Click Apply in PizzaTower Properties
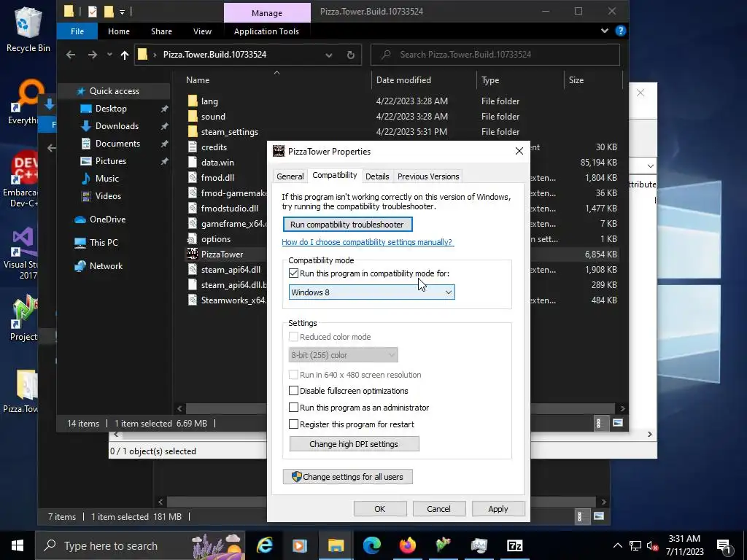 click(498, 508)
